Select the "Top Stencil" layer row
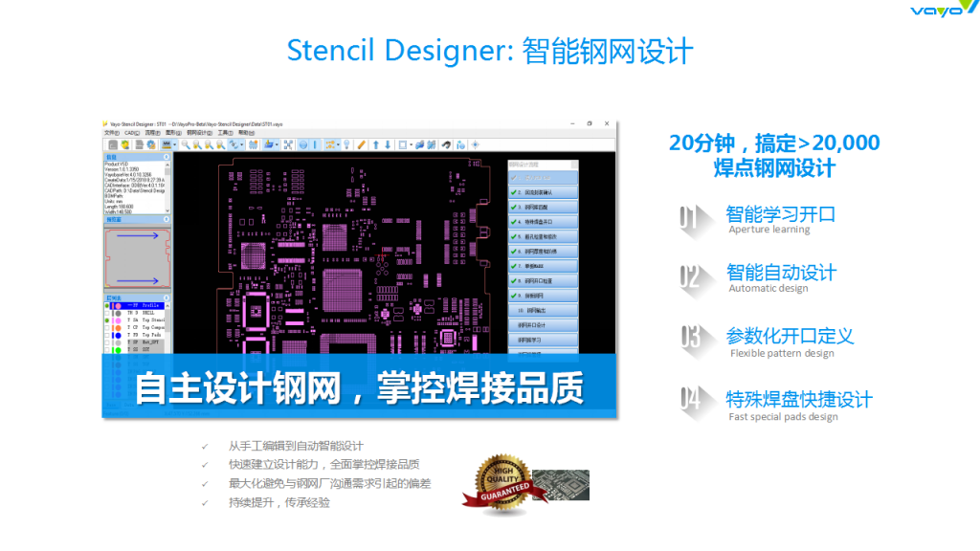This screenshot has width=980, height=551. (x=134, y=320)
